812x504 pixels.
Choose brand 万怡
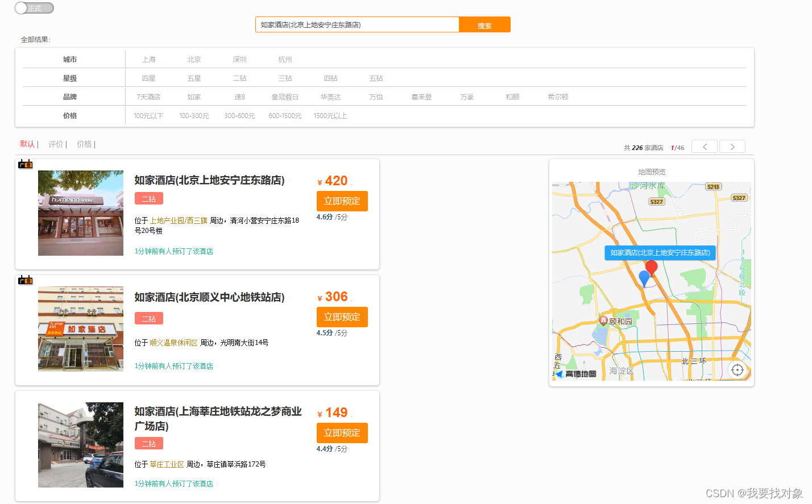click(376, 97)
